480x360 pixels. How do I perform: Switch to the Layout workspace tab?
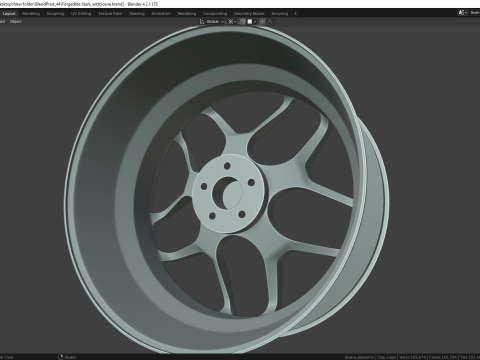pos(9,14)
